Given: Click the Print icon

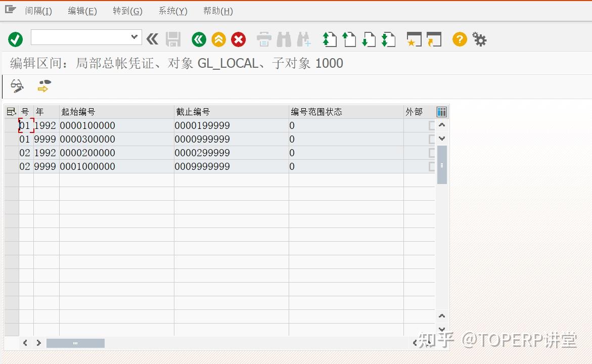Looking at the screenshot, I should pyautogui.click(x=264, y=39).
